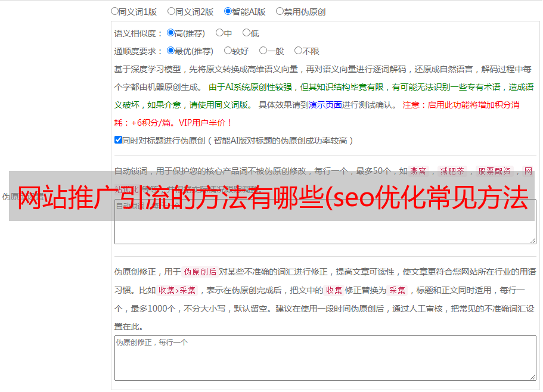Click the 伪原创后 highlighted tag
The image size is (543, 392).
click(200, 272)
